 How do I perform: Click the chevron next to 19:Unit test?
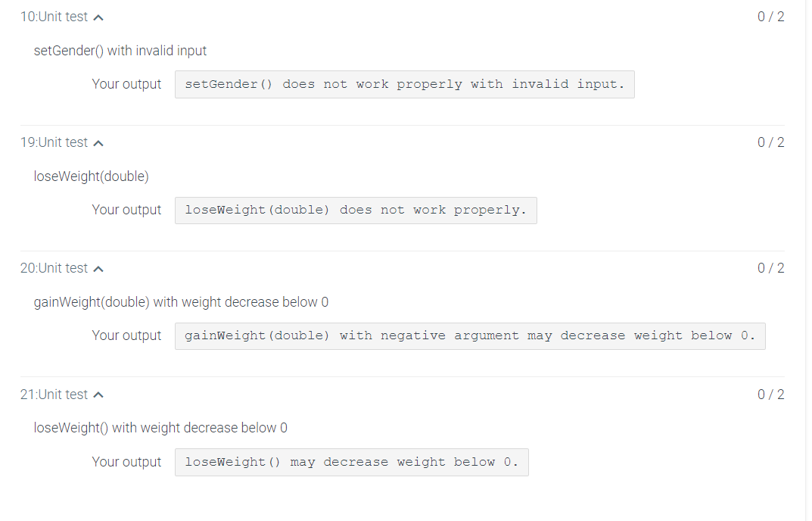pyautogui.click(x=99, y=142)
